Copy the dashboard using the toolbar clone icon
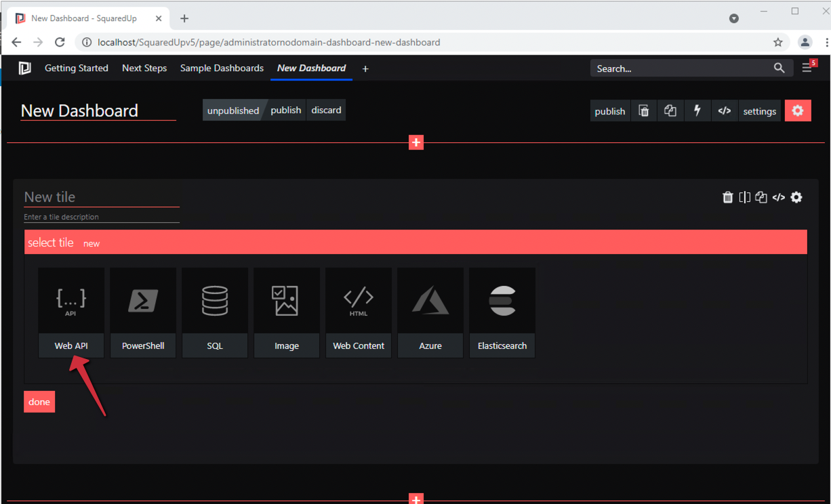 coord(670,111)
